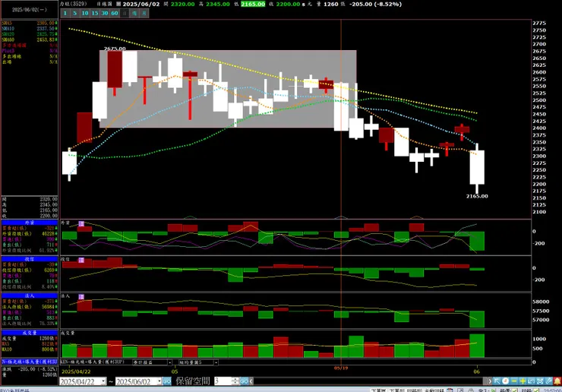Select the 成交量 panel header
Screen dimensions: 562x392
(30, 333)
